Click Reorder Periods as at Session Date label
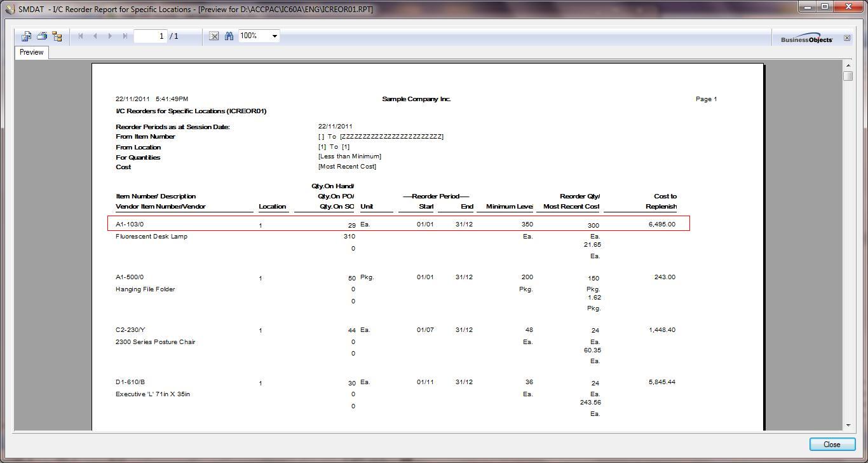The width and height of the screenshot is (868, 463). click(x=172, y=127)
